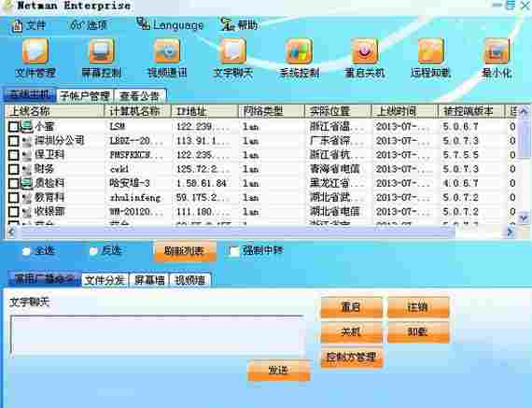Tick the checkbox for 深圳分公司
This screenshot has height=408, width=532.
click(14, 141)
